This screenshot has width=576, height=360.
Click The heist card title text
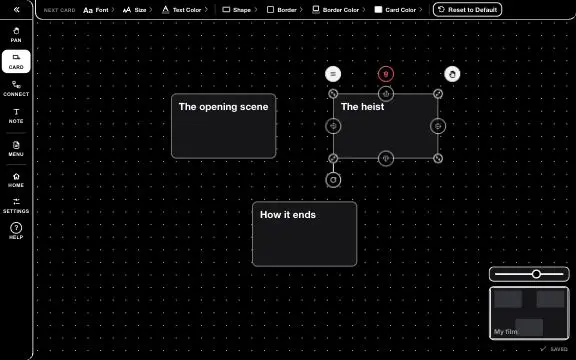point(362,107)
